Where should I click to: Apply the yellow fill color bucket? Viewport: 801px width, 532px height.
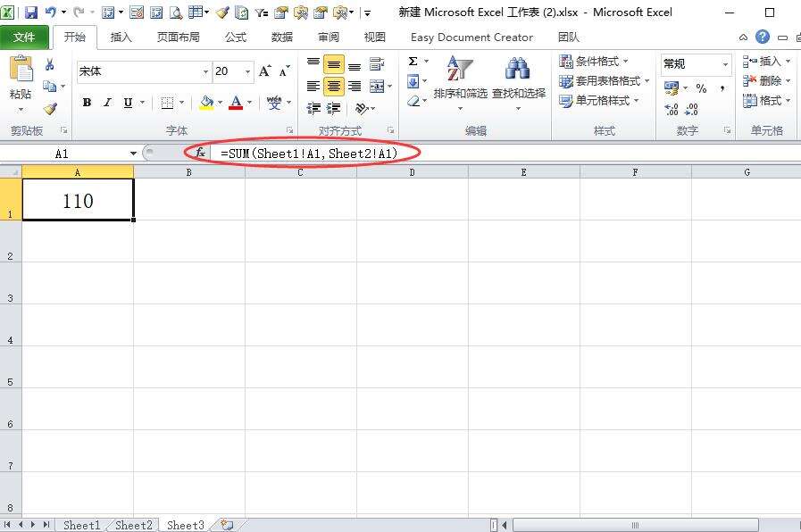(207, 103)
